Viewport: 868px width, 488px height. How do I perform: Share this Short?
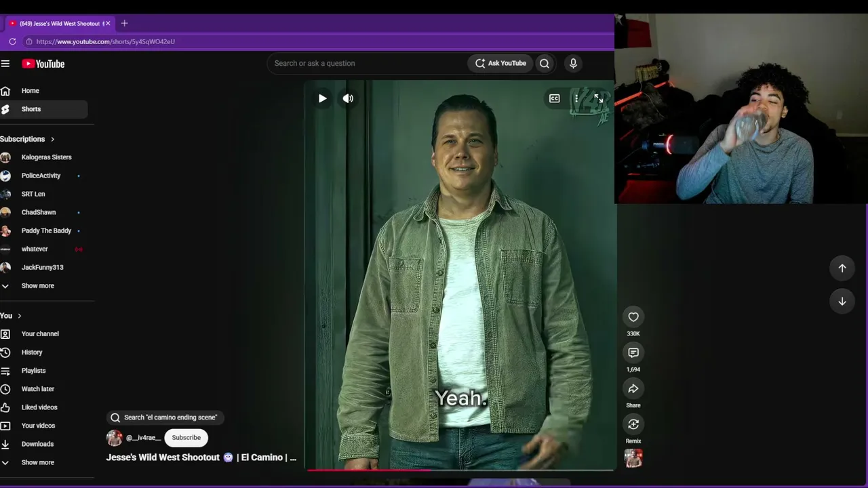[x=633, y=388]
